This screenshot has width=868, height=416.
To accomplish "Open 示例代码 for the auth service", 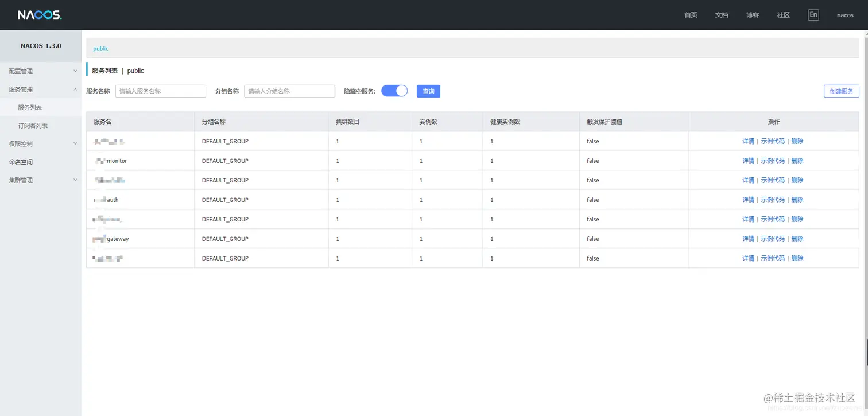I will click(773, 200).
